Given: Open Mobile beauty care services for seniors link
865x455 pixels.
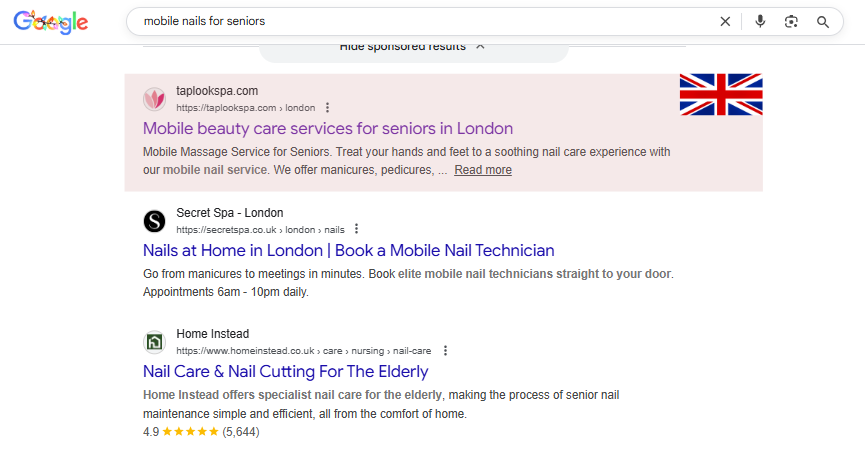Looking at the screenshot, I should pos(328,129).
